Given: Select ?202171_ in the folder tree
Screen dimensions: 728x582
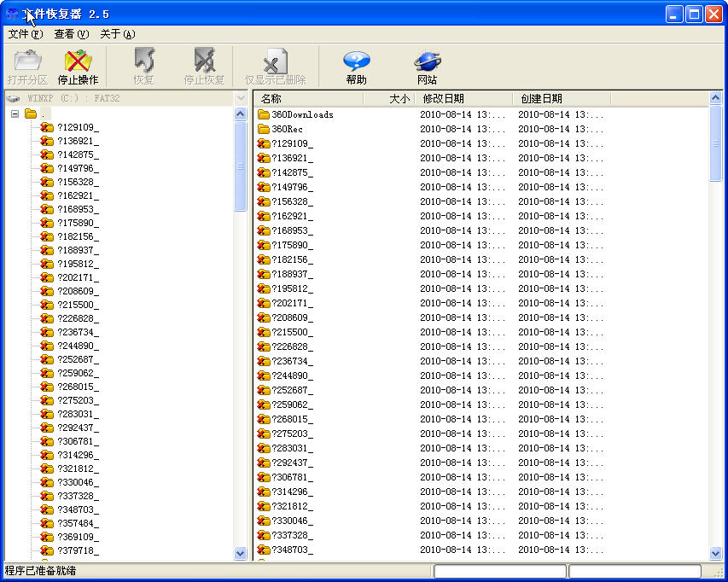Looking at the screenshot, I should [78, 277].
